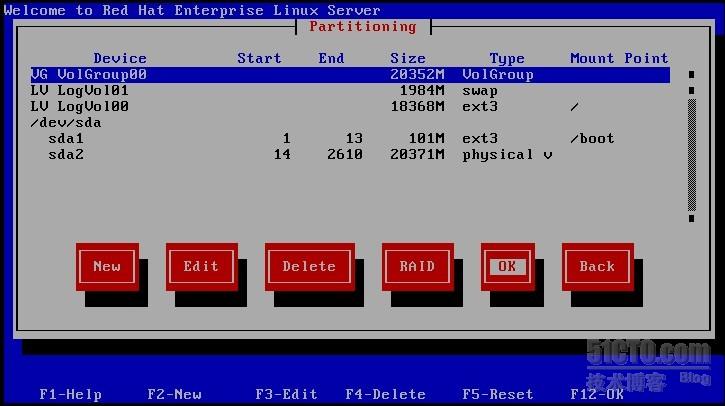Click the scrollbar top arrow marker

point(692,74)
